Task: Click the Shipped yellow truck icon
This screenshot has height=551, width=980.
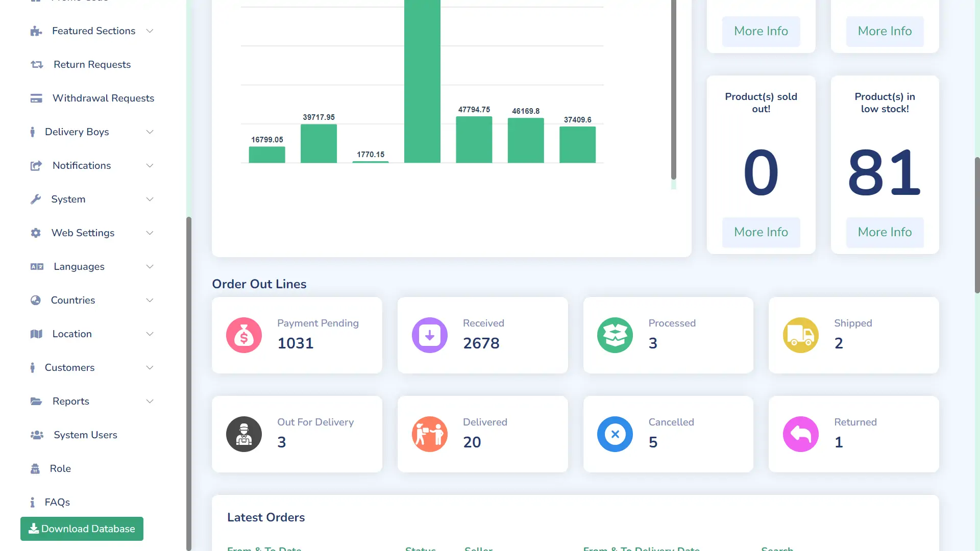Action: [x=800, y=335]
